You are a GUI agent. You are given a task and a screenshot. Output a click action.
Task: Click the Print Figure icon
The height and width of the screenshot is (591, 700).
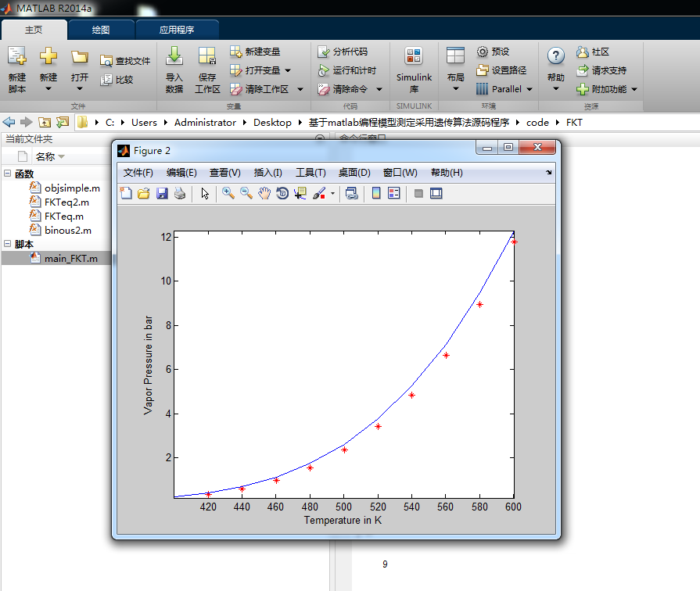coord(180,193)
